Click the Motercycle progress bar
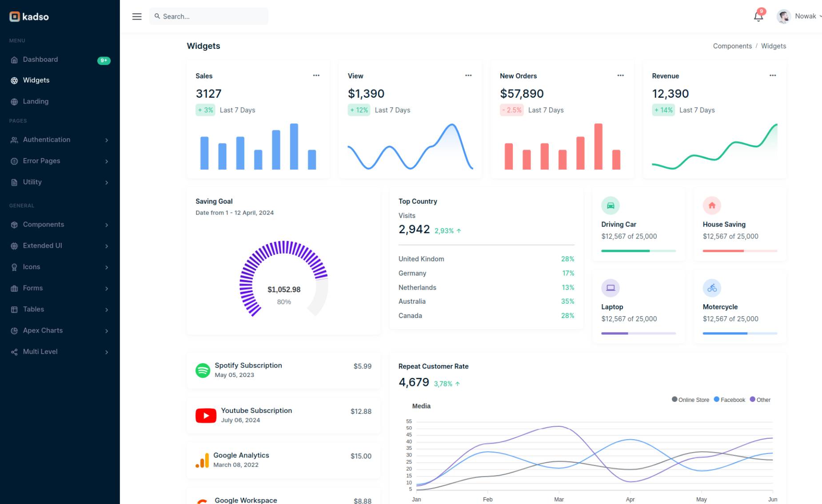 click(740, 333)
